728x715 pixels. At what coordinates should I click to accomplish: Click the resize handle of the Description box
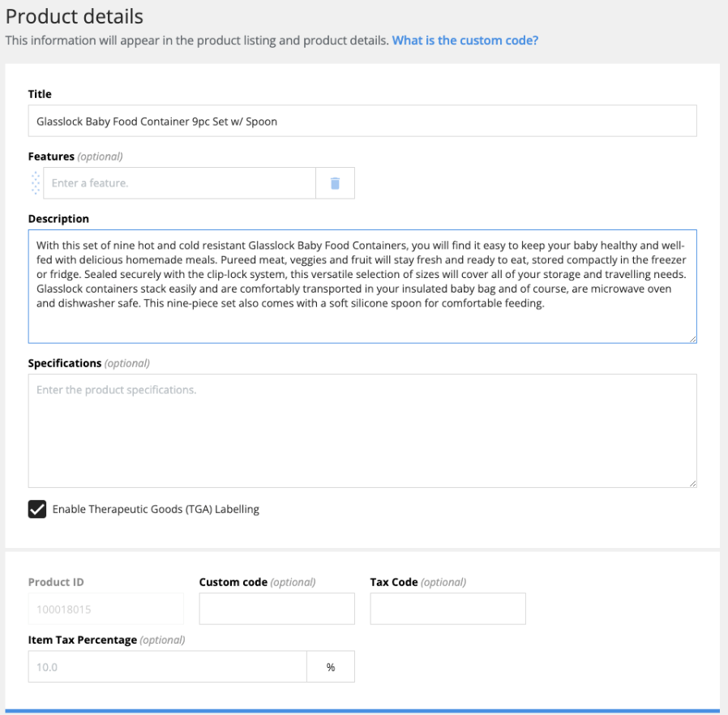pyautogui.click(x=692, y=339)
